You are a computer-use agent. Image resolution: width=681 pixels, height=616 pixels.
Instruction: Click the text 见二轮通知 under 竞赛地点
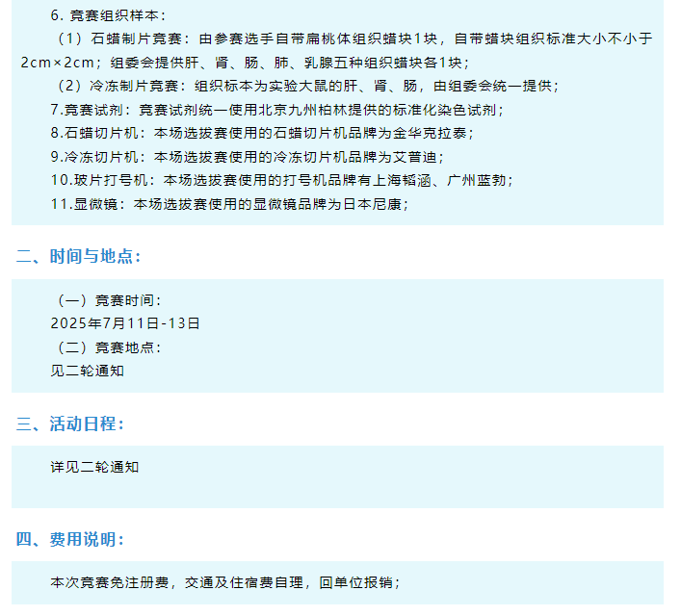[x=88, y=371]
